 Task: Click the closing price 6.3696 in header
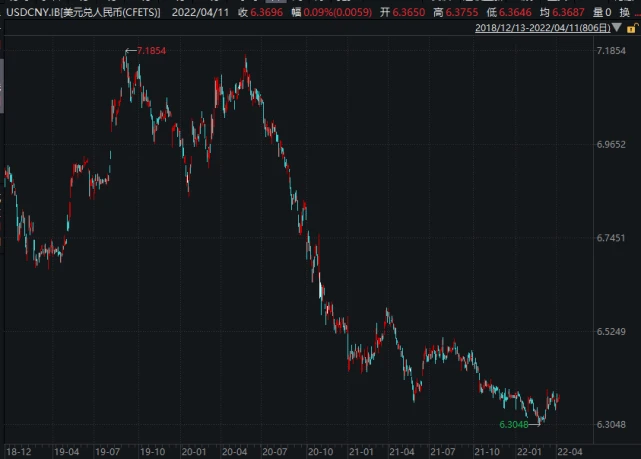pyautogui.click(x=267, y=12)
